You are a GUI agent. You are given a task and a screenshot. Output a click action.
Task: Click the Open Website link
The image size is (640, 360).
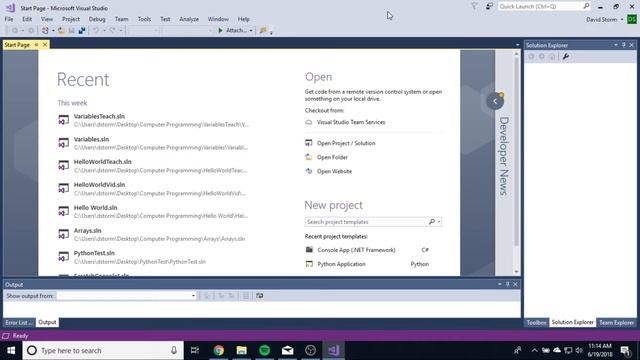tap(334, 171)
